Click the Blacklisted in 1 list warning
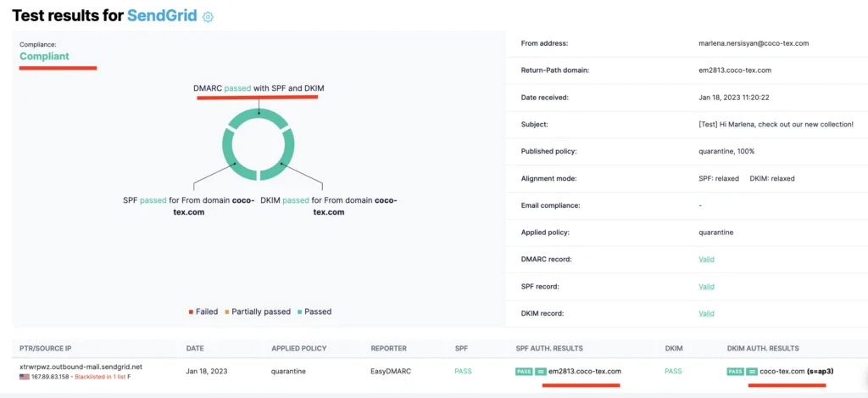 pos(101,377)
